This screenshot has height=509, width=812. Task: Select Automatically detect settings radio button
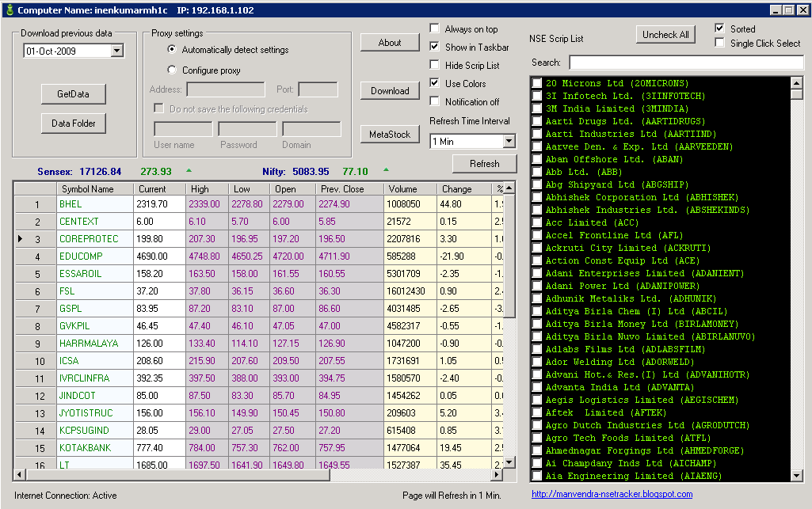click(x=172, y=49)
